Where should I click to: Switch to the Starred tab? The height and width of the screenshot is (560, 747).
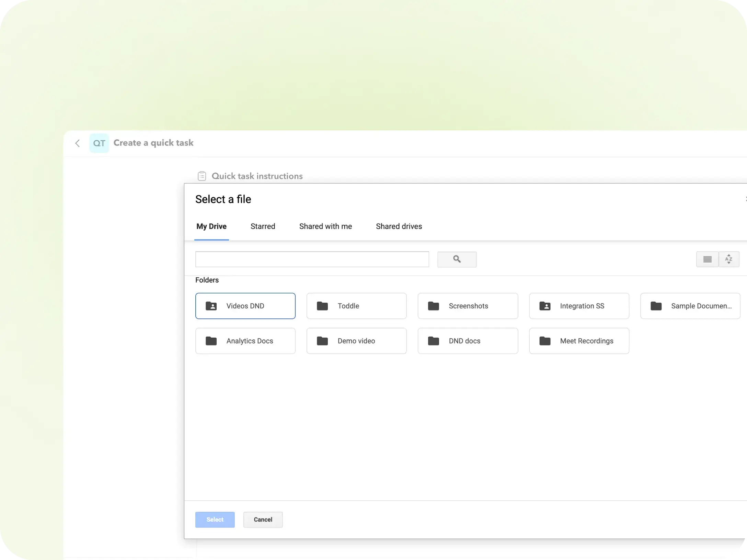[x=263, y=226]
